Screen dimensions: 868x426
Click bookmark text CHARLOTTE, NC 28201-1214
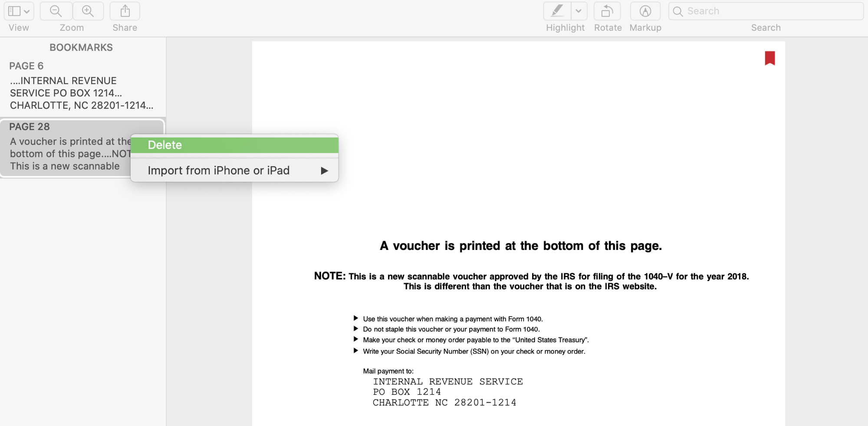pos(82,105)
